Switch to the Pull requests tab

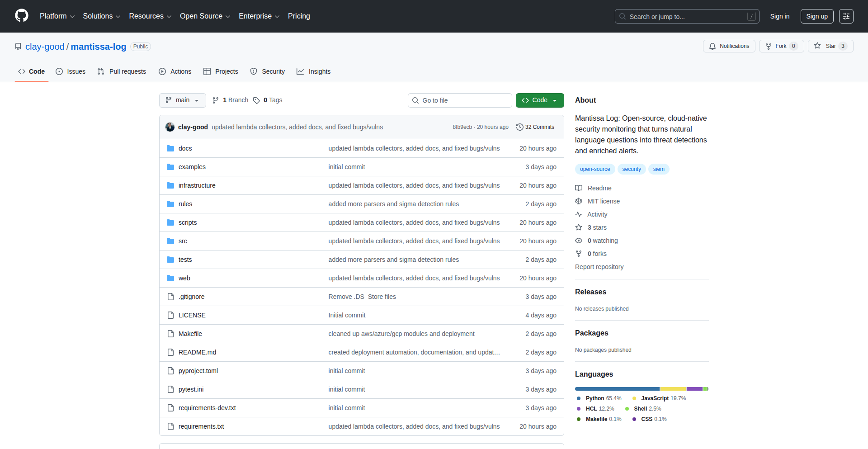click(122, 71)
